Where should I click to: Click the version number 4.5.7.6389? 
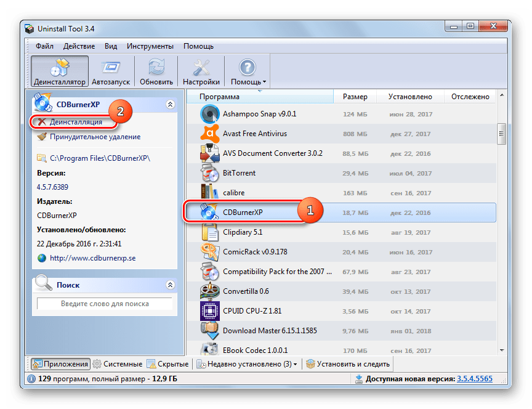(x=52, y=187)
